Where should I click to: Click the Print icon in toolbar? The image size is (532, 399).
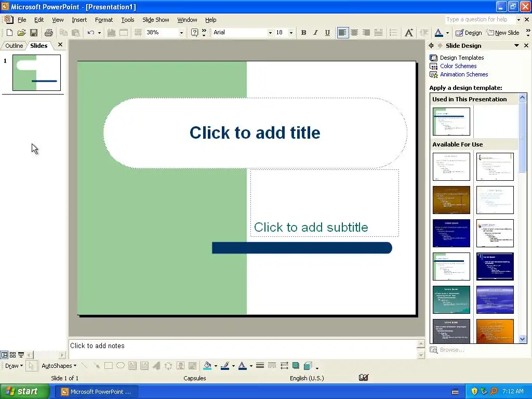point(49,33)
